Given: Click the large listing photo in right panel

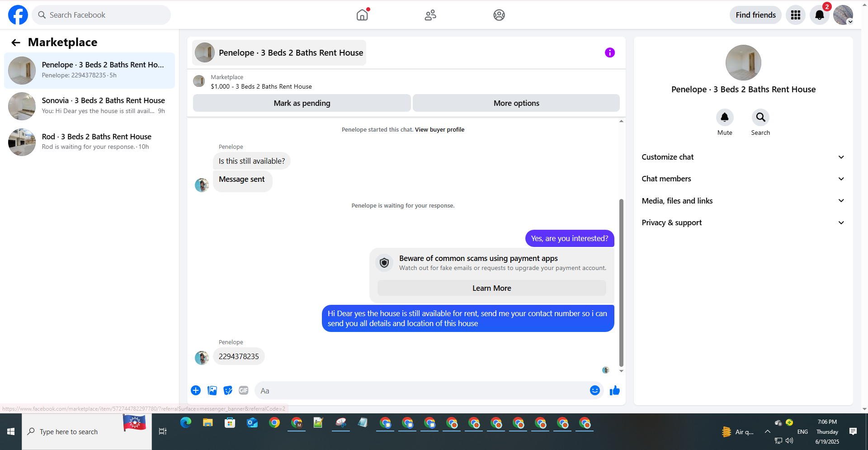Looking at the screenshot, I should click(x=743, y=62).
